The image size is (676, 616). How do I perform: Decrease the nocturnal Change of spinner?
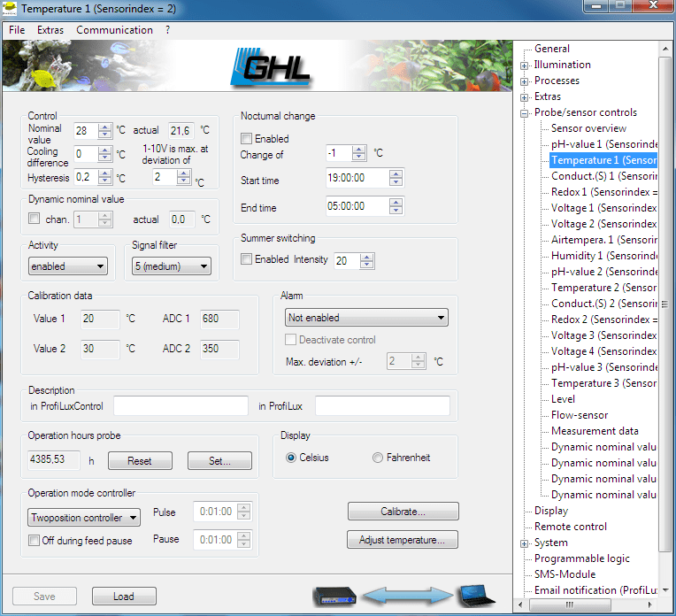(358, 157)
